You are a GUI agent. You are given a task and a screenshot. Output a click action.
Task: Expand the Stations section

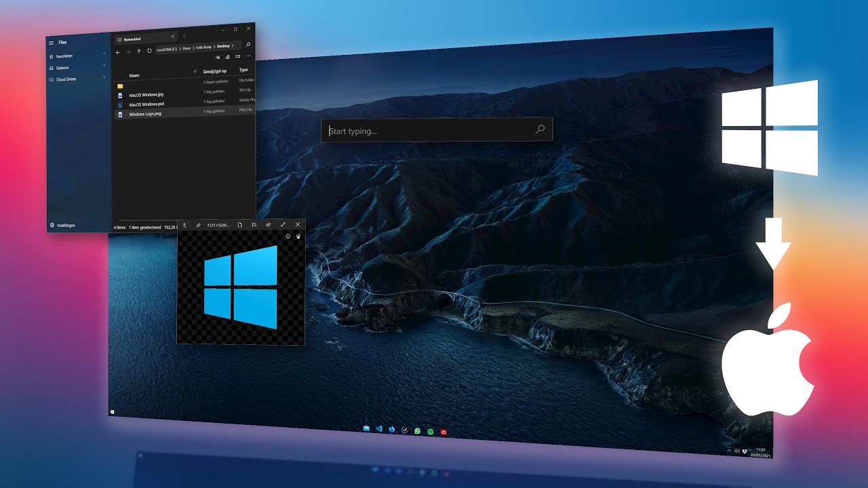104,66
